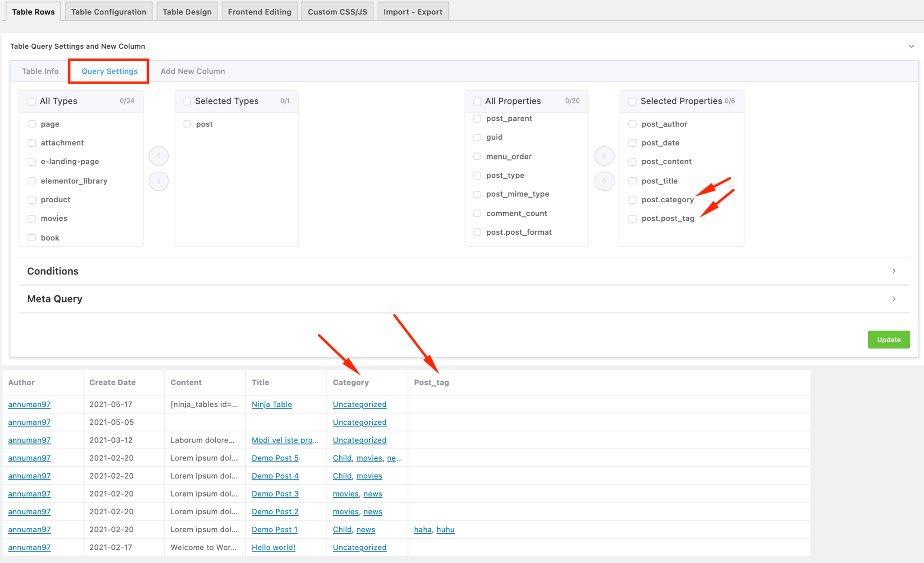Enable the All Types checkbox
Viewport: 924px width, 563px height.
(32, 101)
